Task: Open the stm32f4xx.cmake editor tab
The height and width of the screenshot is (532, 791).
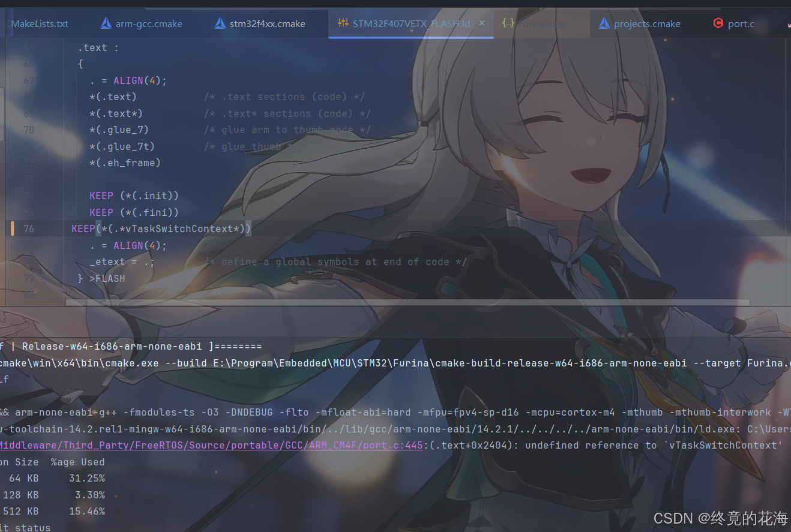Action: pos(260,24)
